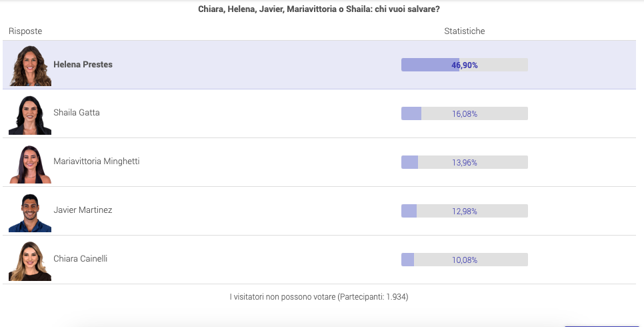Viewport: 644px width, 327px height.
Task: Click the 12,98% result bar
Action: coord(465,211)
